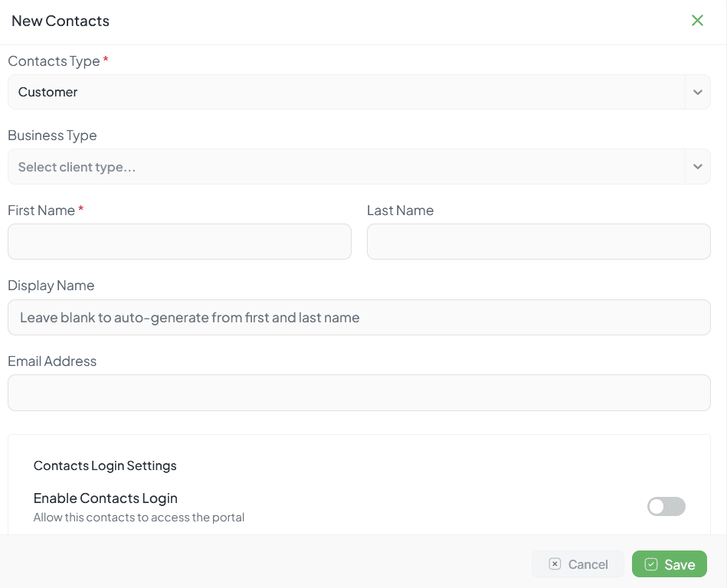This screenshot has width=727, height=588.
Task: Select the Customer contacts type field
Action: coord(345,92)
